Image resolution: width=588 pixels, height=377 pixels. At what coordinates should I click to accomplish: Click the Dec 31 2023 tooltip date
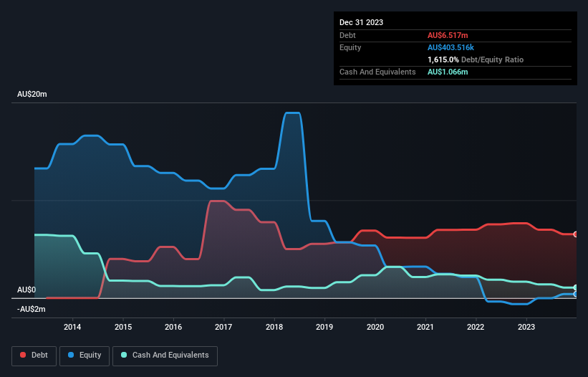(x=361, y=22)
